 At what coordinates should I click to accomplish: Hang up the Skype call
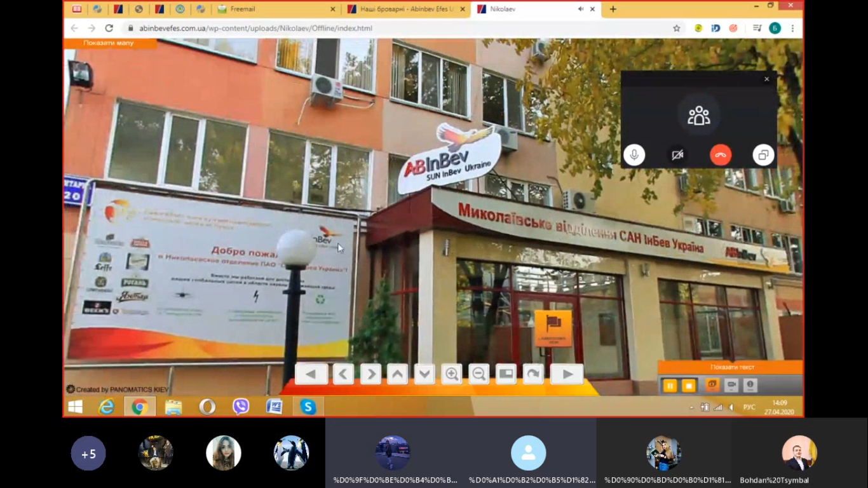(721, 155)
